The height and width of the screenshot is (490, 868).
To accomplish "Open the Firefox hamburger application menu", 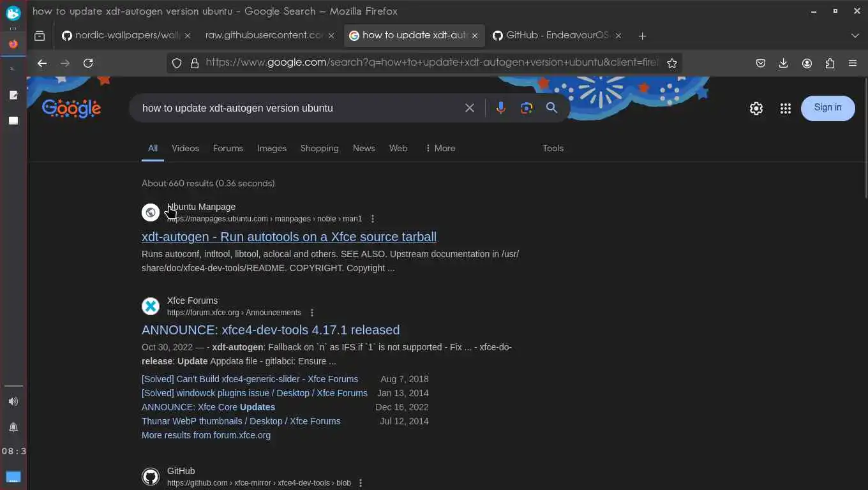I will (853, 63).
